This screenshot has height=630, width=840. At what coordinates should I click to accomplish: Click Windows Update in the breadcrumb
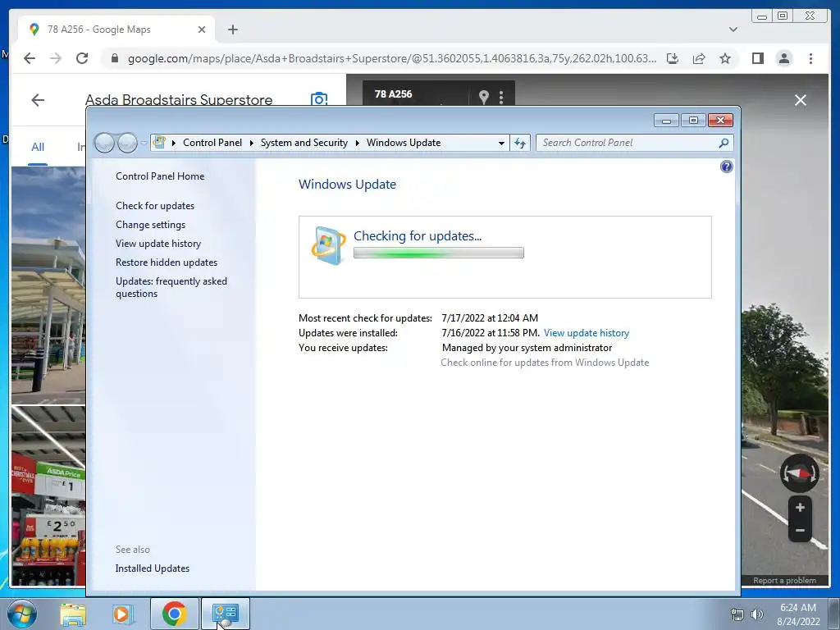404,143
